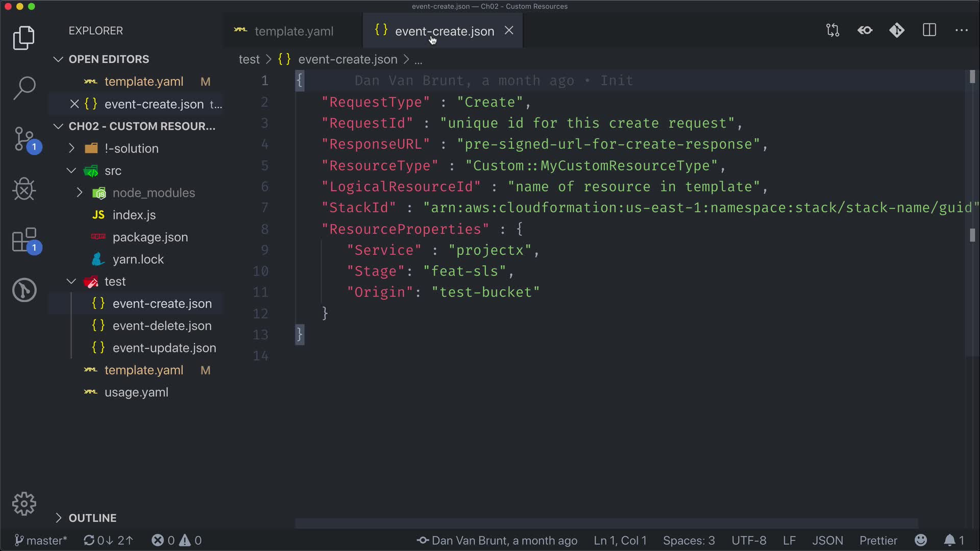Viewport: 980px width, 551px height.
Task: Click the Compare changes icon in toolbar
Action: tap(832, 31)
